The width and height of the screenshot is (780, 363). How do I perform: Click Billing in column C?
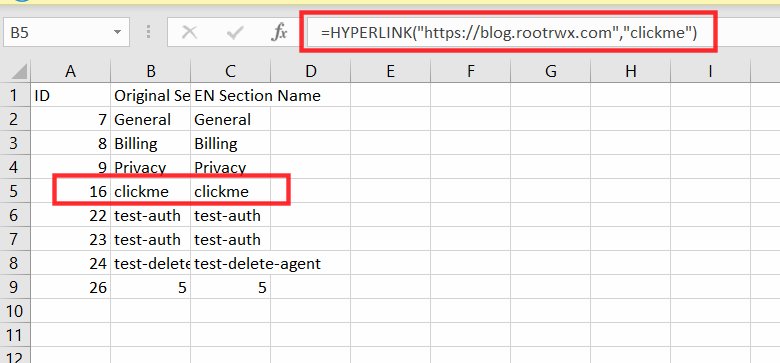[x=230, y=143]
